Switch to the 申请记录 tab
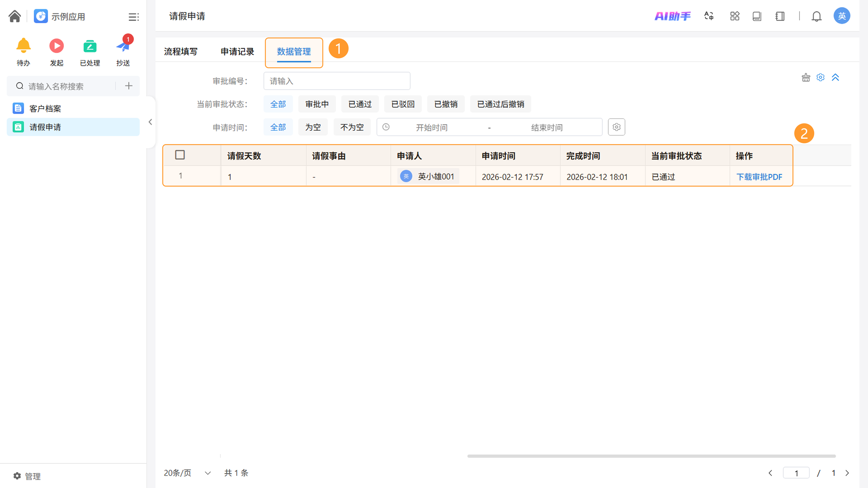The image size is (868, 488). click(237, 52)
